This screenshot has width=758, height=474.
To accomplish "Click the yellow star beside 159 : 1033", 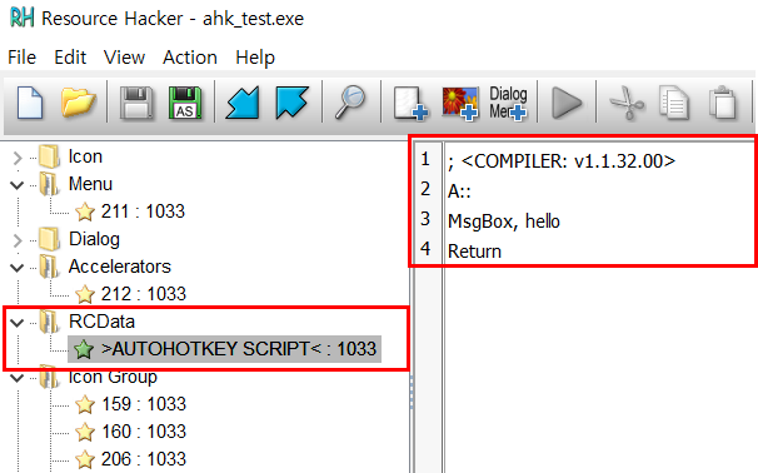I will click(85, 404).
